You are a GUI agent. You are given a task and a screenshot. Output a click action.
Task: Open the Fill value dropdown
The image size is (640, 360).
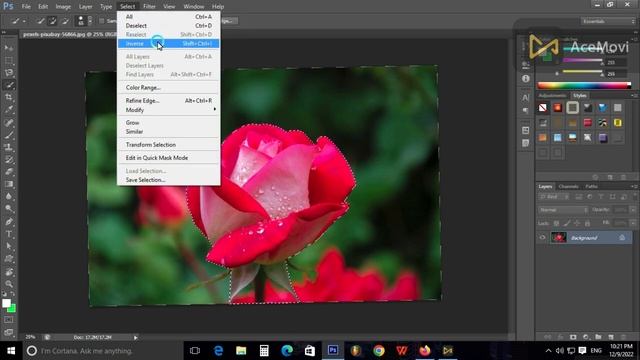pos(633,223)
